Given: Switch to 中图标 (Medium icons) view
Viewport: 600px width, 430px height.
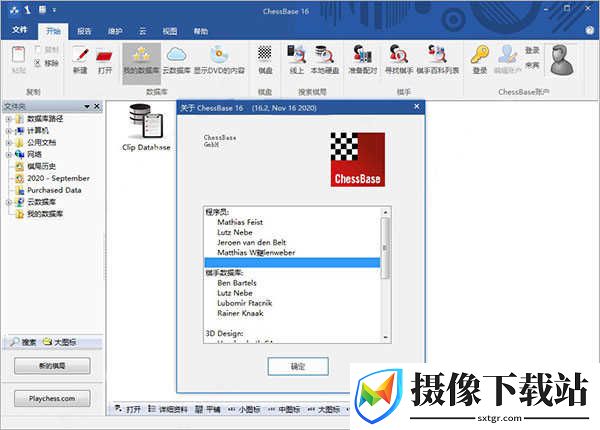Looking at the screenshot, I should [x=284, y=409].
